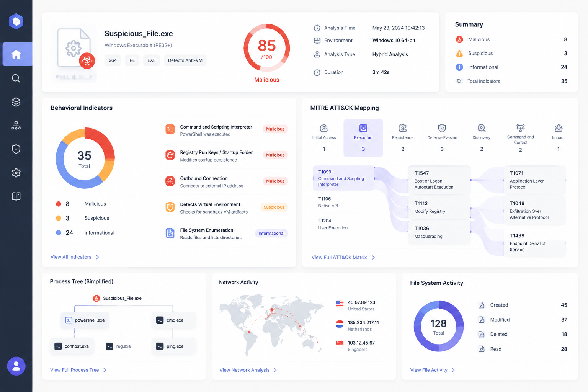
Task: Select technique T1499 Endpoint Denial of Service
Action: [x=535, y=242]
